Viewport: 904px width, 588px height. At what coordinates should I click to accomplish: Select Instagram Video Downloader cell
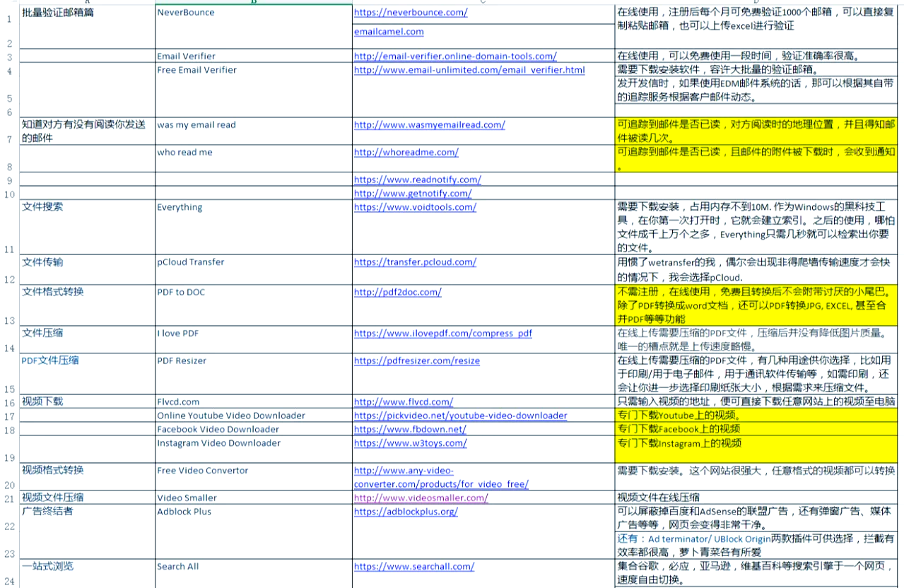tap(254, 450)
